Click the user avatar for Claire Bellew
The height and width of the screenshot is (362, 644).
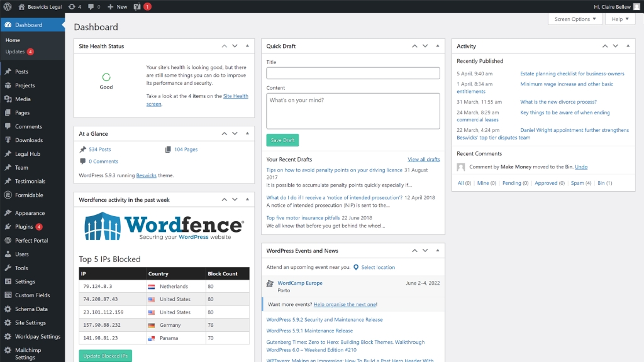pos(636,6)
